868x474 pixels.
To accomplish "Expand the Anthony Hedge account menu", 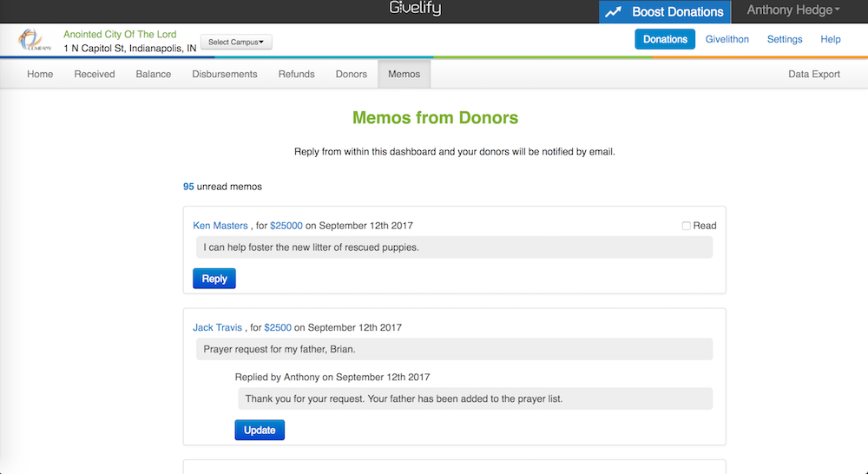I will coord(793,11).
